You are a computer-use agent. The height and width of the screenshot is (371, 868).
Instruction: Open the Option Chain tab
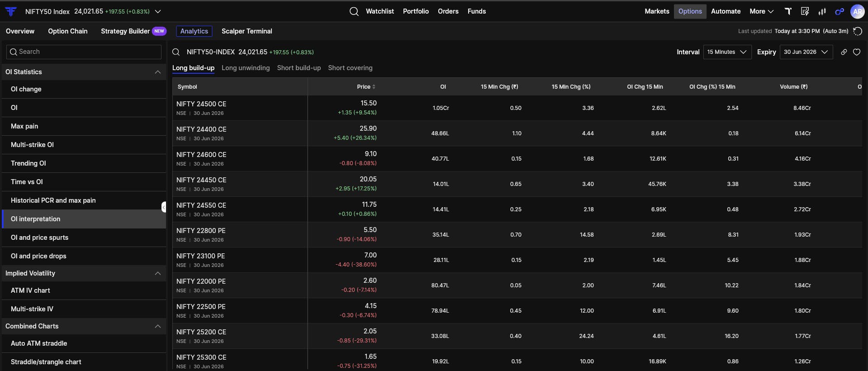click(68, 31)
